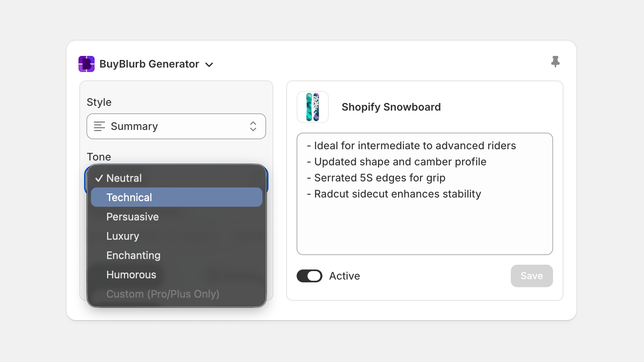
Task: Toggle the Active switch off
Action: 310,276
